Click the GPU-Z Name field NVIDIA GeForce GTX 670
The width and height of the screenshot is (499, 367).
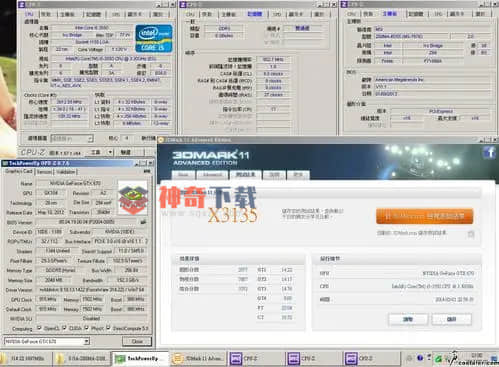coord(75,183)
